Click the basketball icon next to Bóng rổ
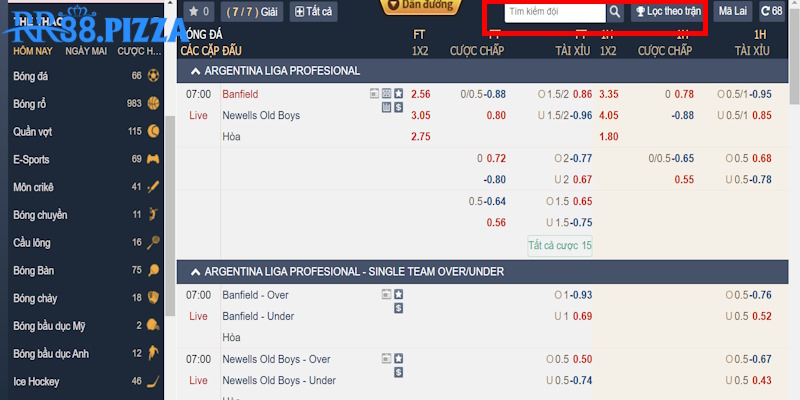The image size is (800, 400). tap(153, 103)
